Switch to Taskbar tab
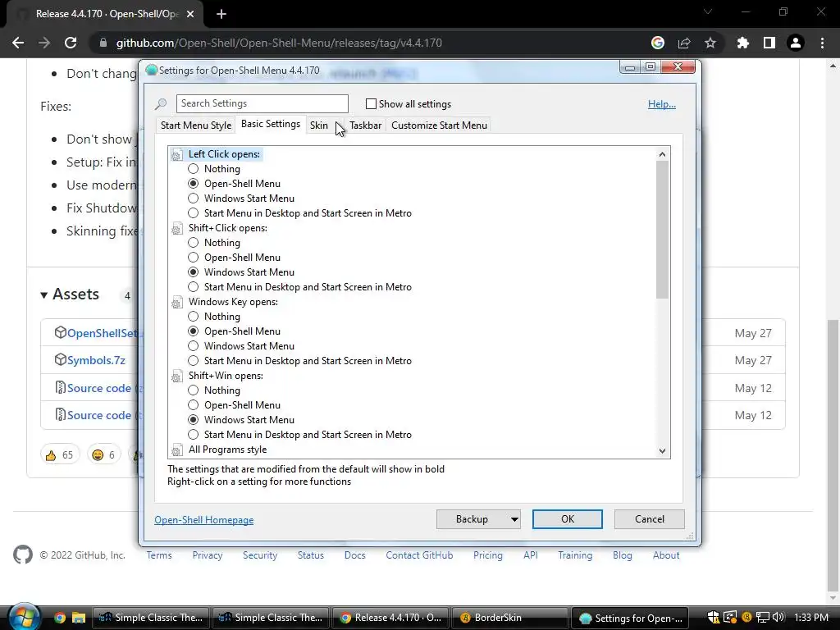Screen dimensions: 840x630 (x=365, y=126)
